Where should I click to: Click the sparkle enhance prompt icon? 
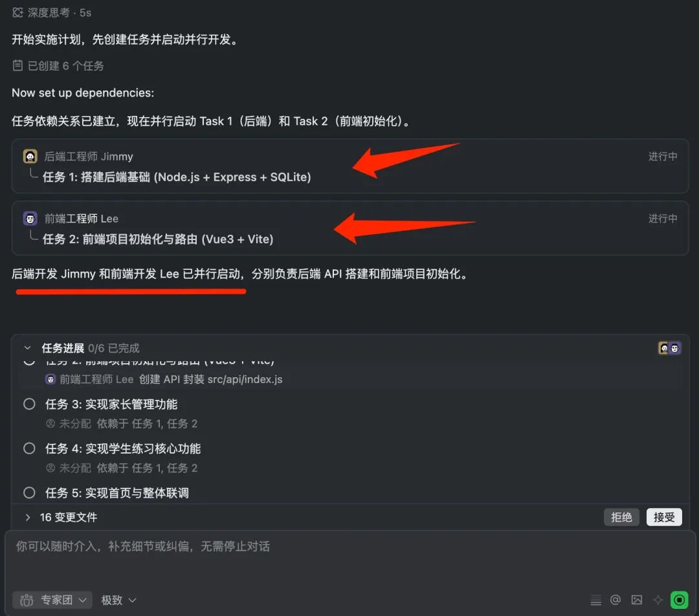pos(658,600)
